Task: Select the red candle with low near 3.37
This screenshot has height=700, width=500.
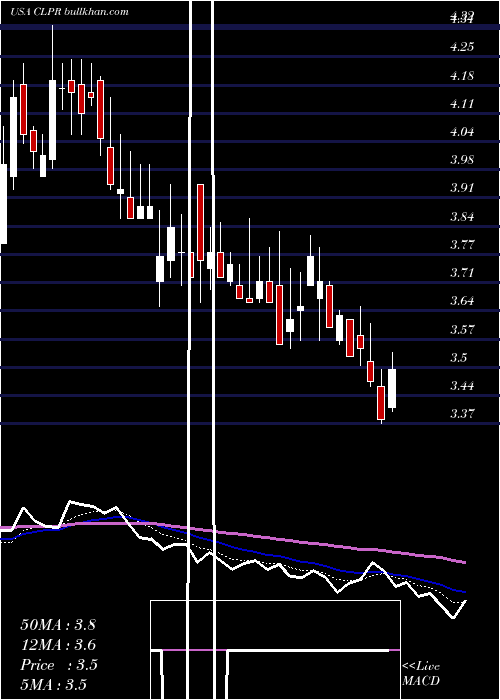Action: (x=381, y=403)
